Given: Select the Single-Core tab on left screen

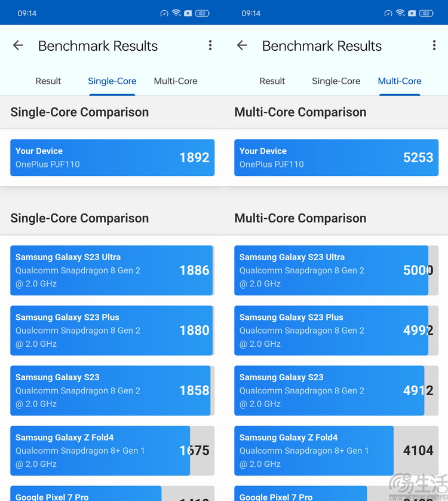Looking at the screenshot, I should point(112,81).
